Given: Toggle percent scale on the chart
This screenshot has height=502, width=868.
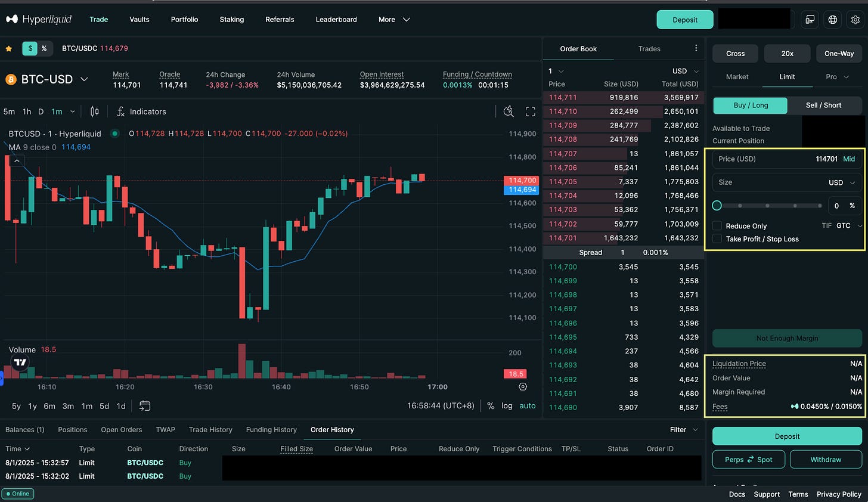Looking at the screenshot, I should 491,405.
